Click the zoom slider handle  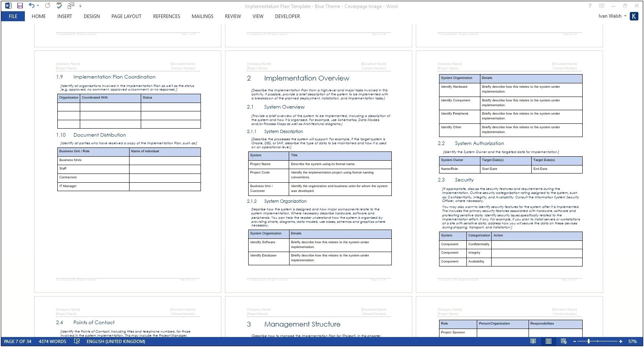coord(589,342)
